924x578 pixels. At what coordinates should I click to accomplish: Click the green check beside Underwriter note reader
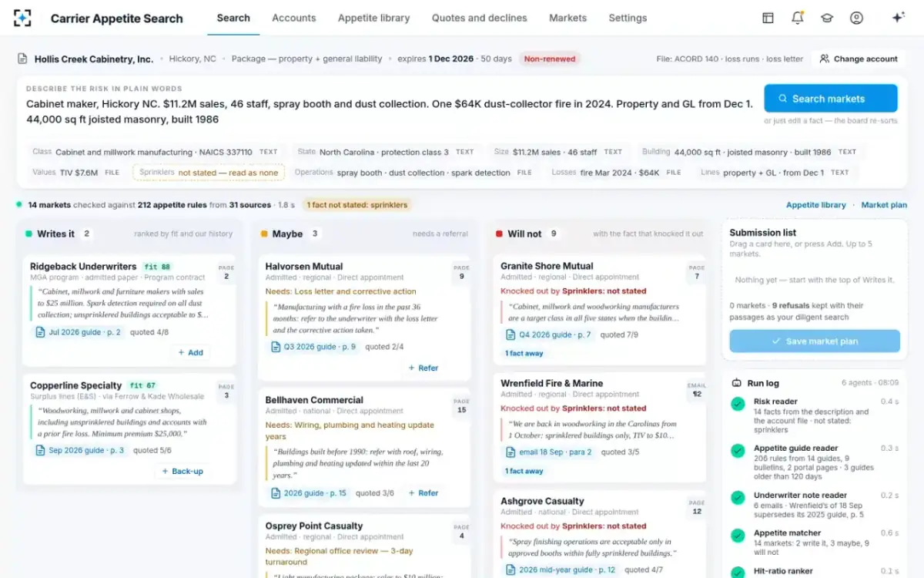coord(738,497)
